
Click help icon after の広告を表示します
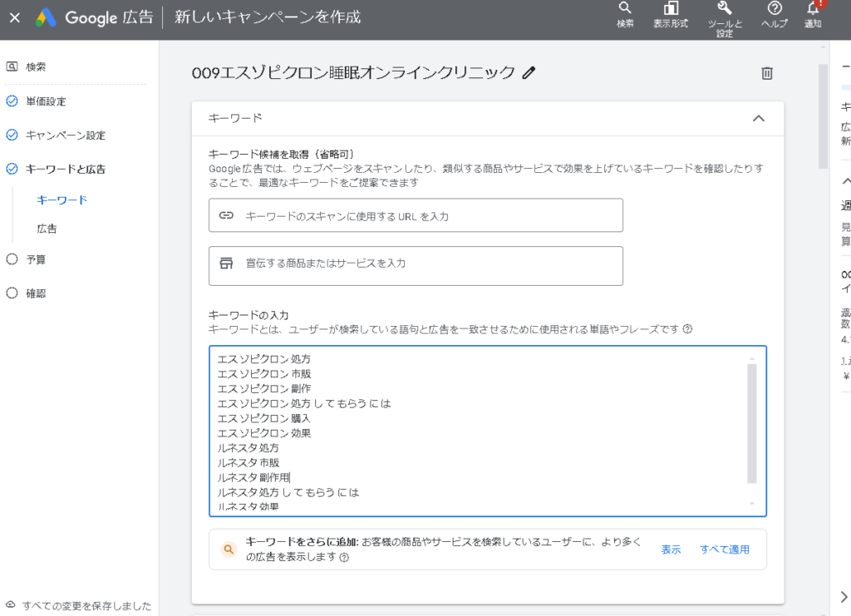coord(344,557)
